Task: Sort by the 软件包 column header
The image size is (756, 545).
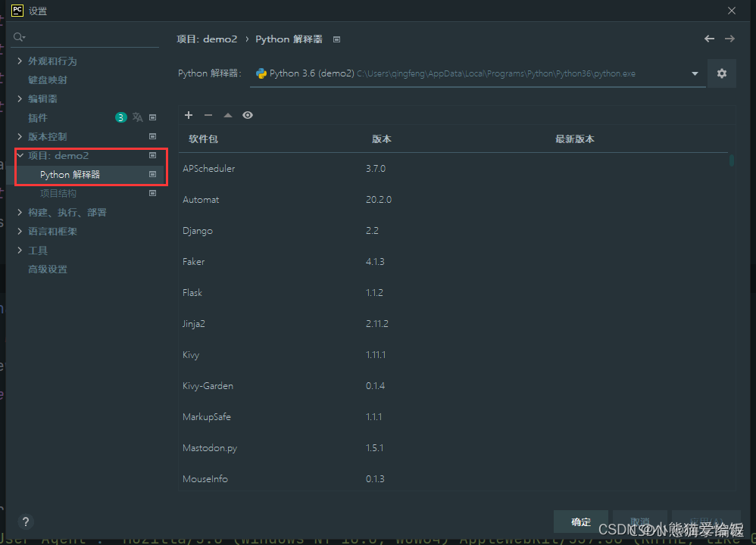Action: pos(203,139)
